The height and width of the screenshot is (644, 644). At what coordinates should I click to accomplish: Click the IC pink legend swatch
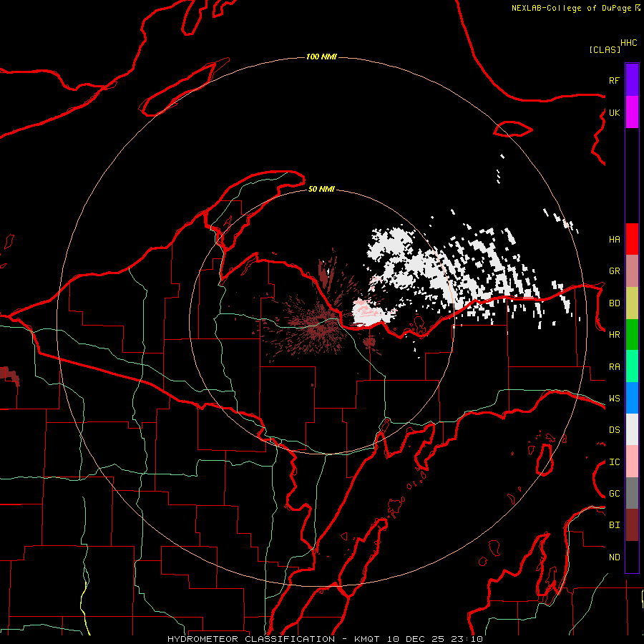click(x=632, y=462)
